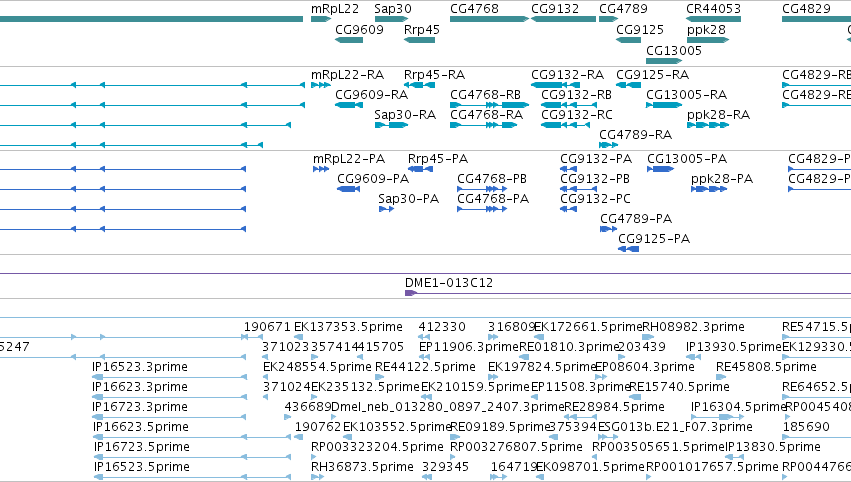Image resolution: width=851 pixels, height=482 pixels.
Task: Select the RP003323204.5prime EST label
Action: 377,447
